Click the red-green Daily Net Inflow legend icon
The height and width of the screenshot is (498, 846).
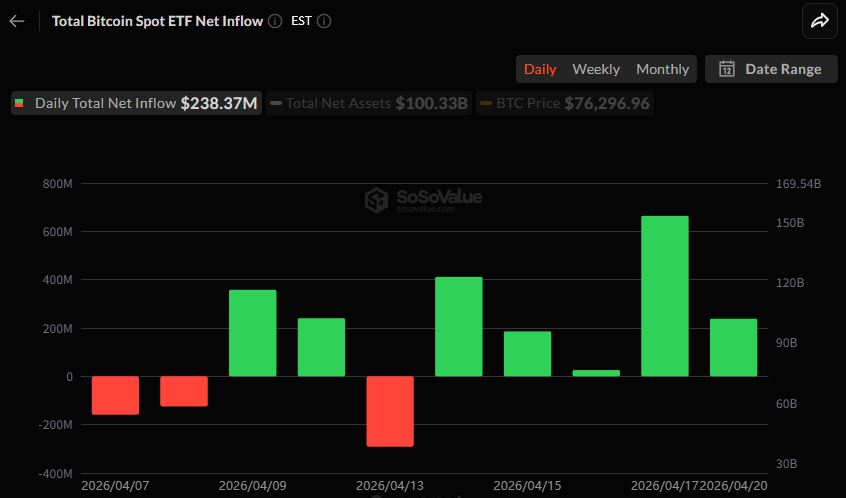[19, 103]
